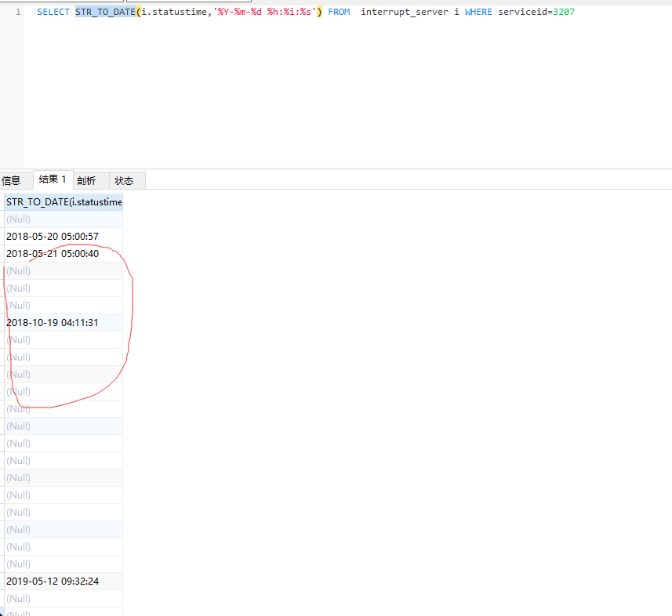Click the highlighted STR_TO_DATE function name
This screenshot has height=616, width=672.
[x=105, y=13]
